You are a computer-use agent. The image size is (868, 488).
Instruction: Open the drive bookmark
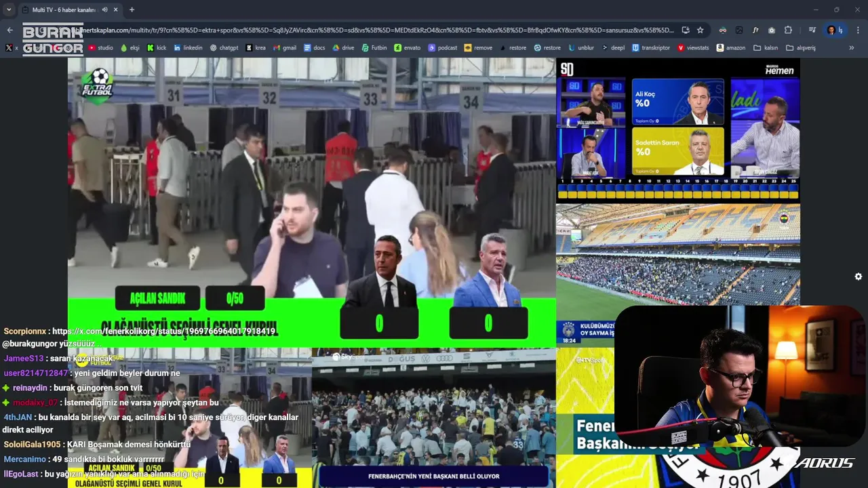tap(343, 48)
